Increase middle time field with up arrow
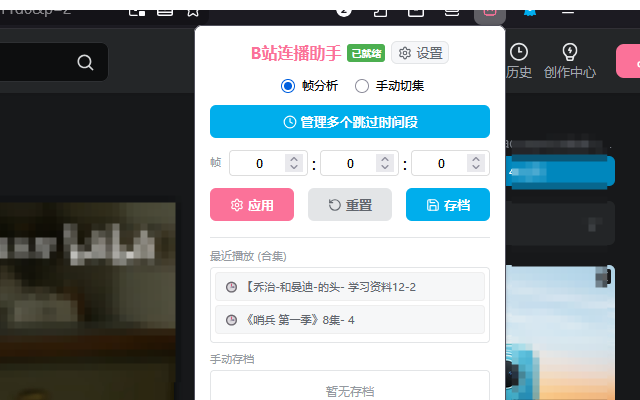This screenshot has height=400, width=640. click(385, 159)
